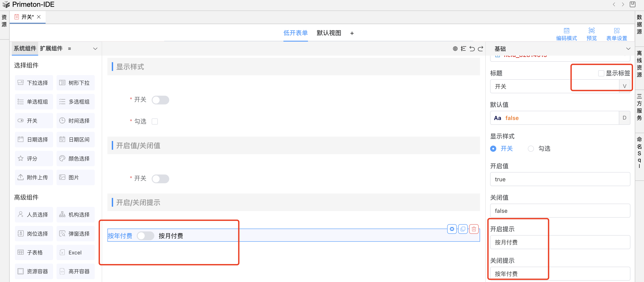This screenshot has height=282, width=644.
Task: Toggle the 按年付费 switch on
Action: pyautogui.click(x=145, y=236)
